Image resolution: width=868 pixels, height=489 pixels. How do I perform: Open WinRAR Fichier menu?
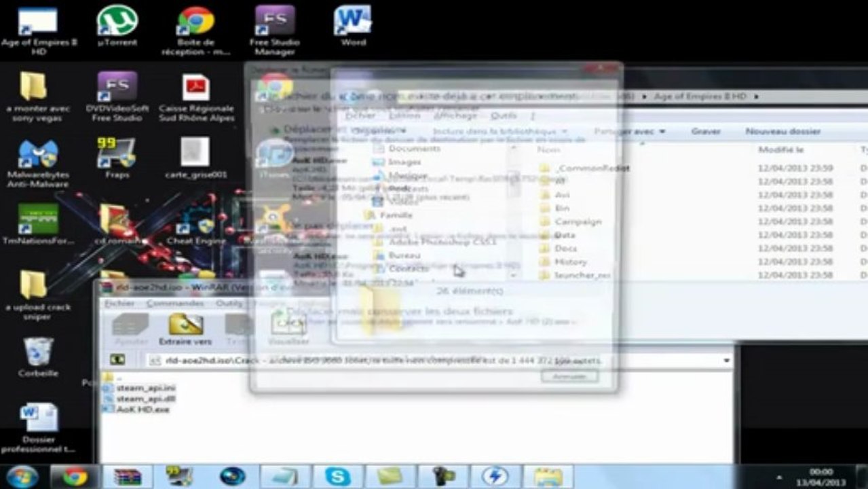119,304
